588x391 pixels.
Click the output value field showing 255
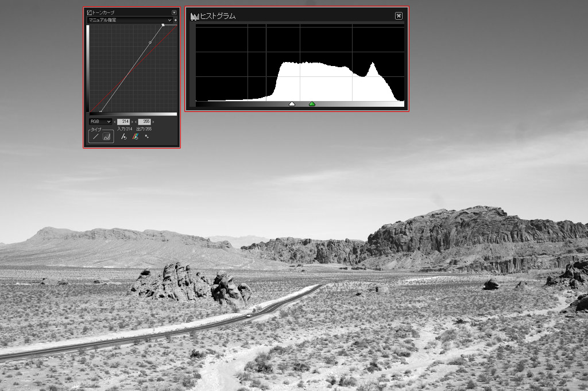[144, 122]
